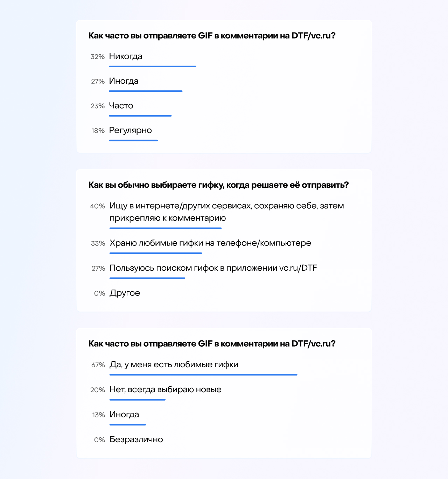Click the 20% vote percentage label

98,390
